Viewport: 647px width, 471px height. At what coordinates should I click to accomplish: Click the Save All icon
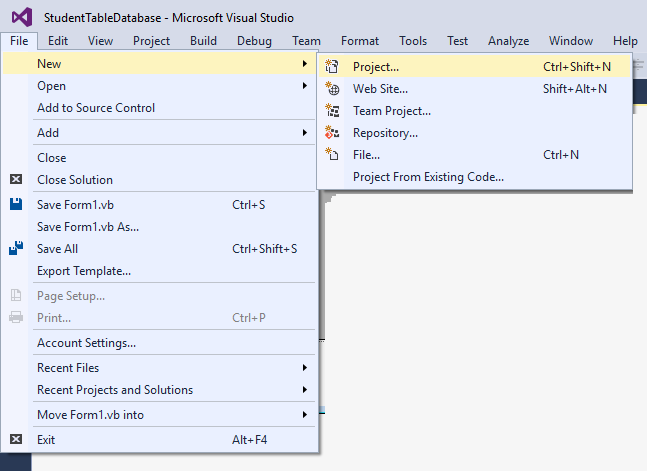tap(16, 248)
